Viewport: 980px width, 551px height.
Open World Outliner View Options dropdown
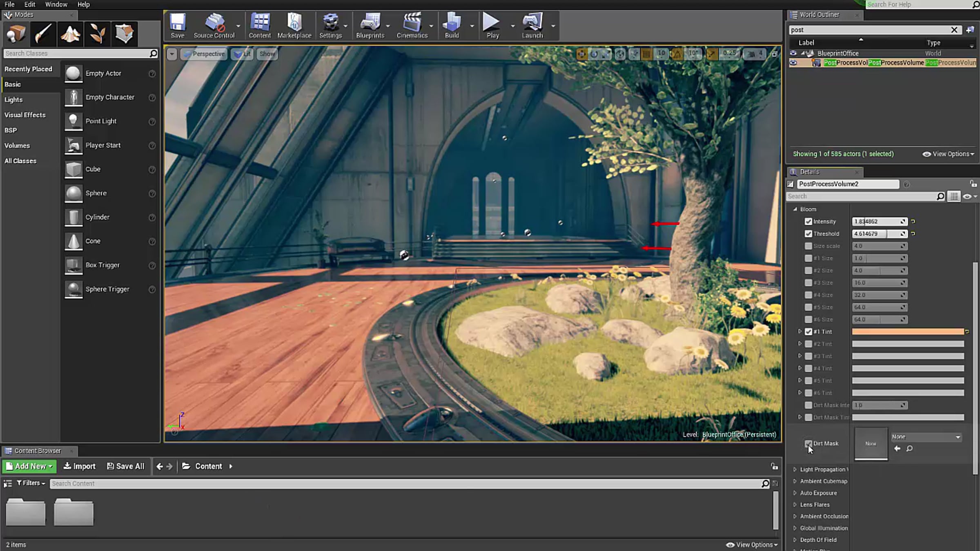949,154
